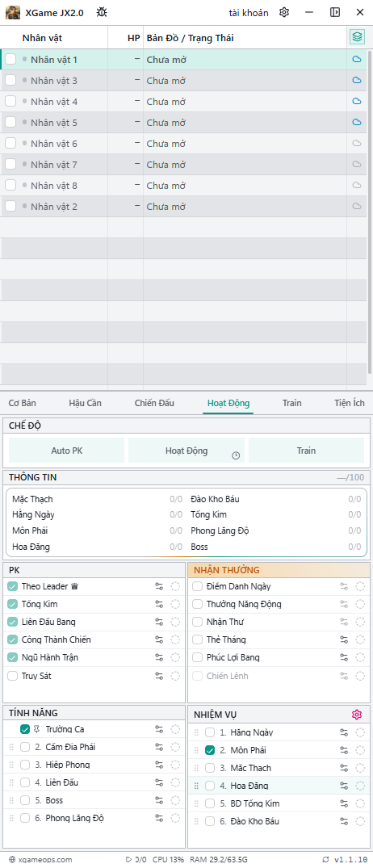Check the Nhận Thư reward checkbox
The width and height of the screenshot is (373, 868).
pyautogui.click(x=198, y=622)
